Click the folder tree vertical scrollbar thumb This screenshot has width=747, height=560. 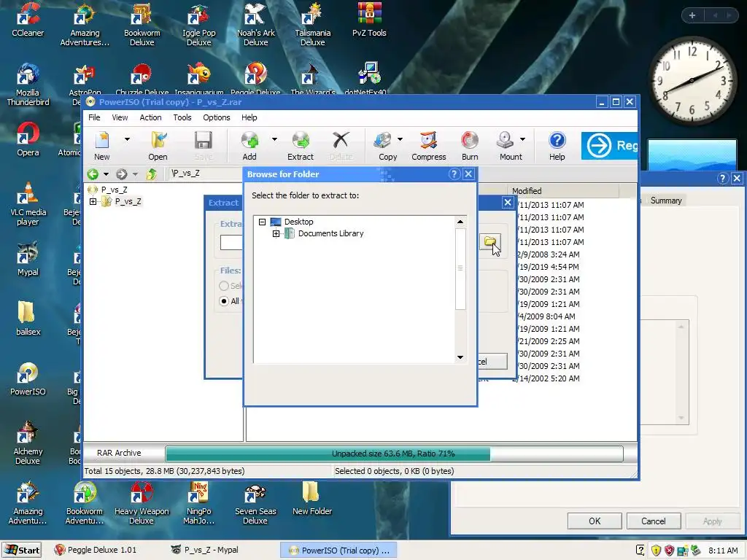460,268
